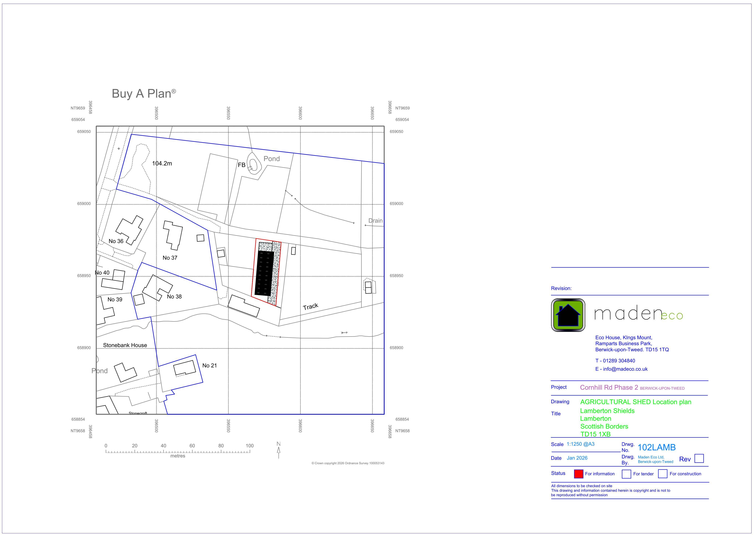The width and height of the screenshot is (756, 535).
Task: Click the Buy A Plan heading
Action: [x=144, y=93]
